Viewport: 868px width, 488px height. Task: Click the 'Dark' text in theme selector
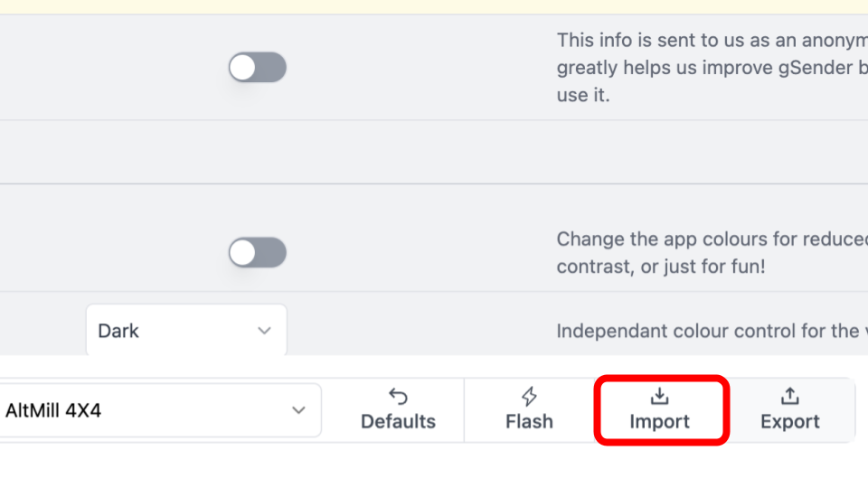pyautogui.click(x=118, y=331)
